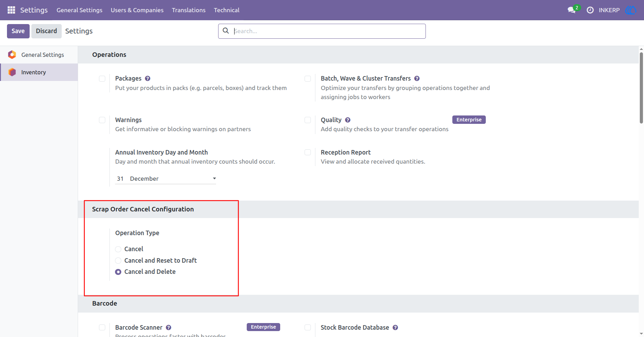Enable the Packages checkbox

point(102,78)
